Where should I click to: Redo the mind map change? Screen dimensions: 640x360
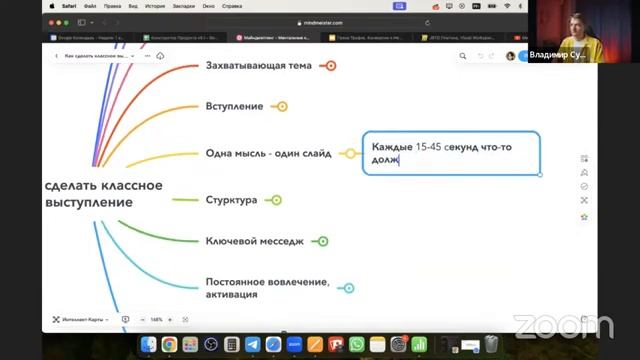coord(491,56)
